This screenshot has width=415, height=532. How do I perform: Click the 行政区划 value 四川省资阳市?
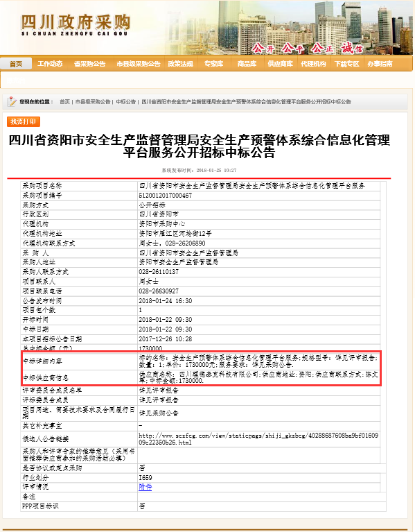(x=159, y=214)
